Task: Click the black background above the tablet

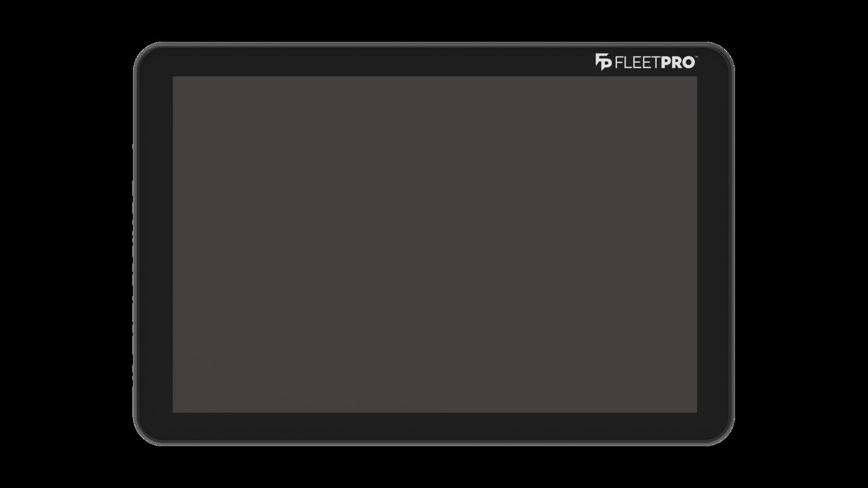Action: click(x=434, y=21)
